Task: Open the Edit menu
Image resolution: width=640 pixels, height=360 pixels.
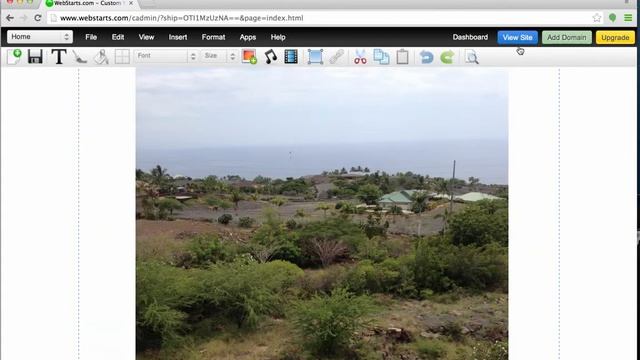Action: click(x=118, y=37)
